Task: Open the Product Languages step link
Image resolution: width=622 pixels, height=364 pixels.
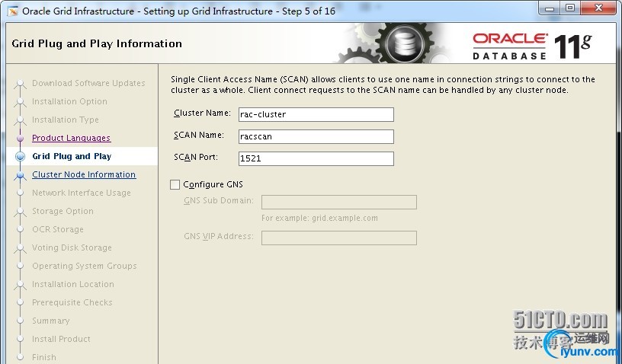Action: [x=72, y=138]
